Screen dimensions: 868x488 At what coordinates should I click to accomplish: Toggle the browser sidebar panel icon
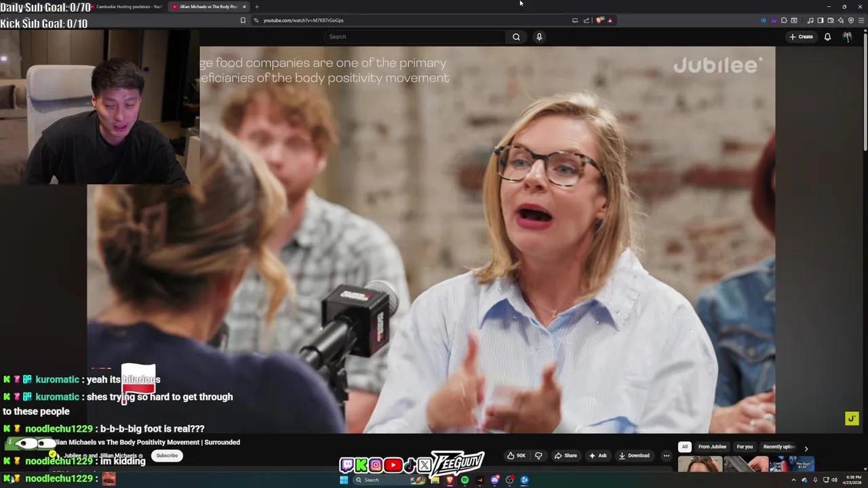click(821, 20)
